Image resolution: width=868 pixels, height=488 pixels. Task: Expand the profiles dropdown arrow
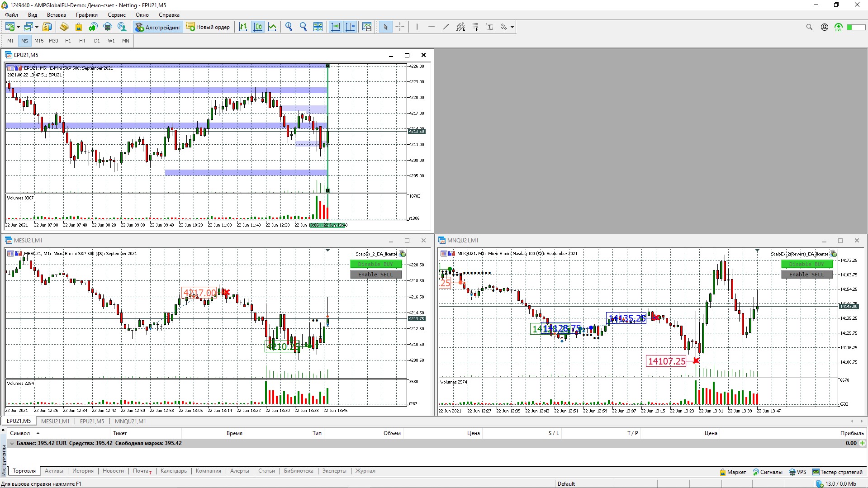tap(37, 27)
